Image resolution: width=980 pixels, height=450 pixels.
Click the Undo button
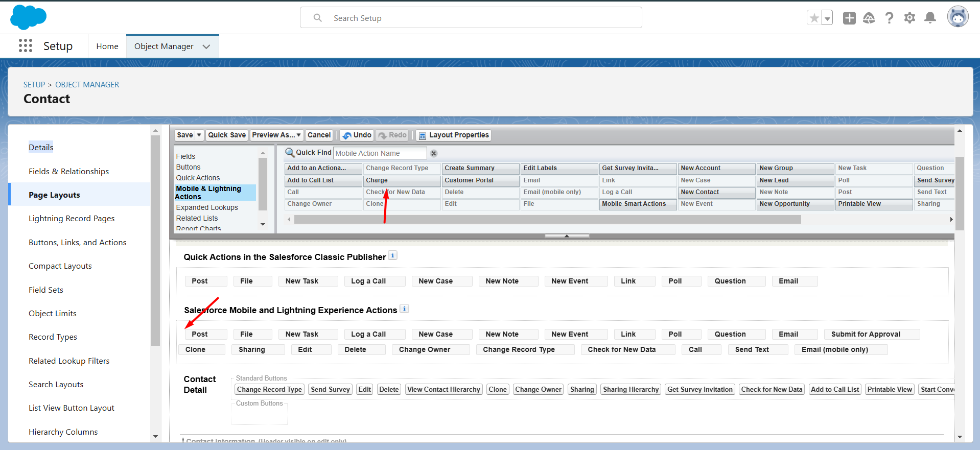[x=357, y=135]
